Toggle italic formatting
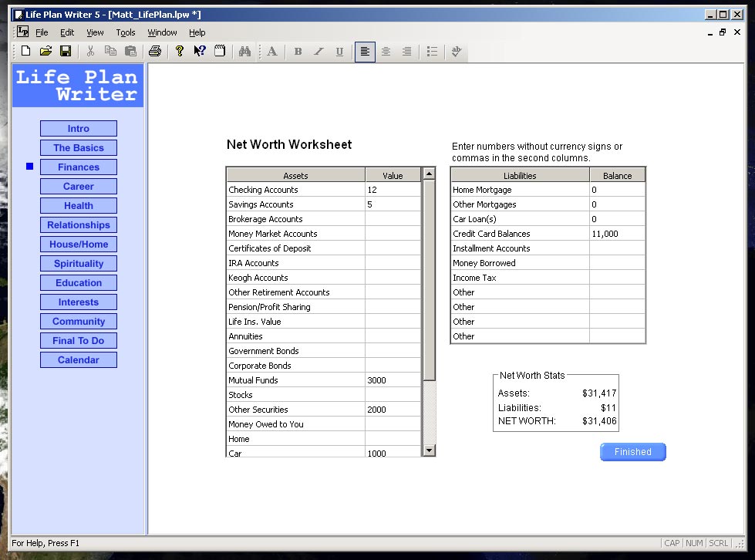 (319, 51)
